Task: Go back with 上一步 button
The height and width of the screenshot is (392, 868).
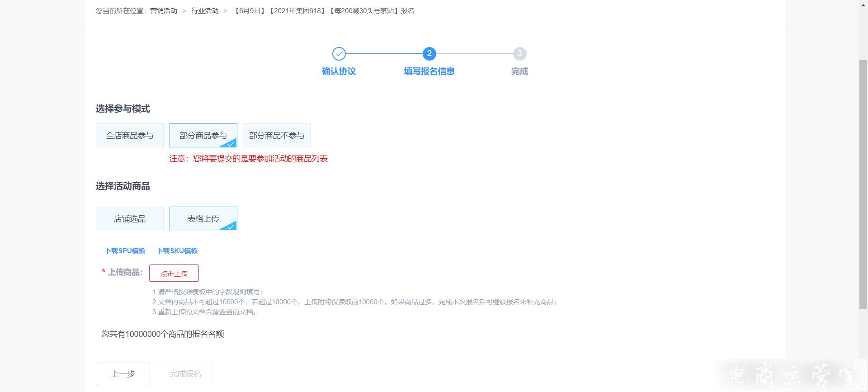Action: click(x=123, y=374)
